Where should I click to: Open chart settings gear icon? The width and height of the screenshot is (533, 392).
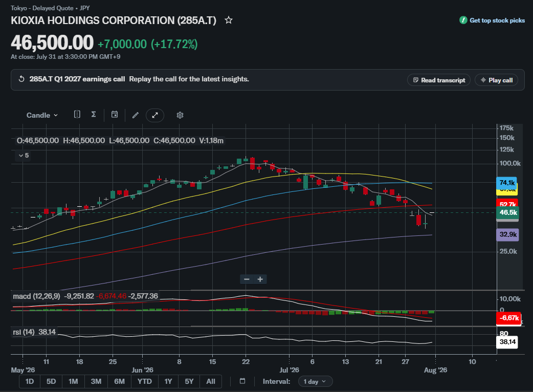click(x=180, y=115)
